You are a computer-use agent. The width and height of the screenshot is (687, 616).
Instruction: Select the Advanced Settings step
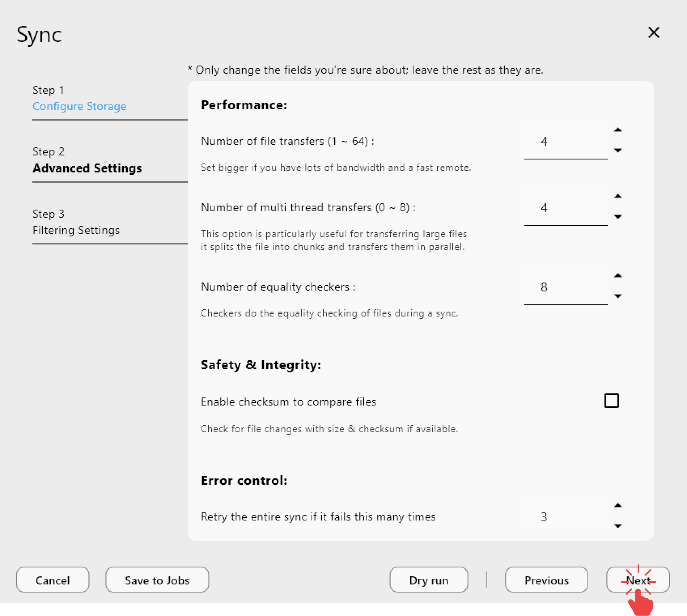coord(87,168)
